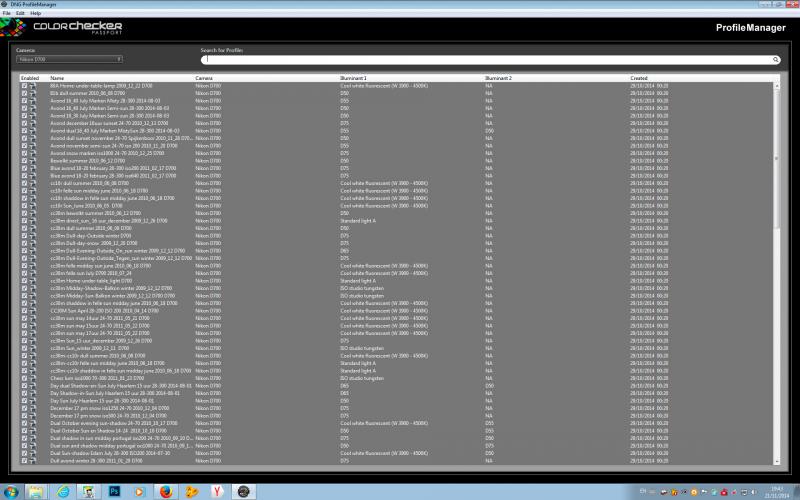This screenshot has width=800, height=500.
Task: Click the scrollbar up arrow of profile list
Action: tap(777, 86)
